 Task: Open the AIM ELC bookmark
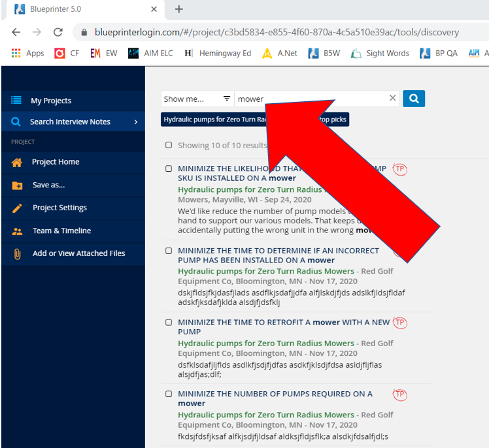coord(150,54)
